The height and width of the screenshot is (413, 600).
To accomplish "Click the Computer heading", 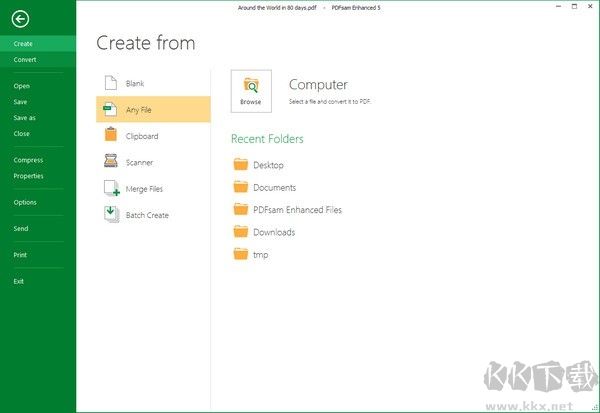I will point(318,85).
